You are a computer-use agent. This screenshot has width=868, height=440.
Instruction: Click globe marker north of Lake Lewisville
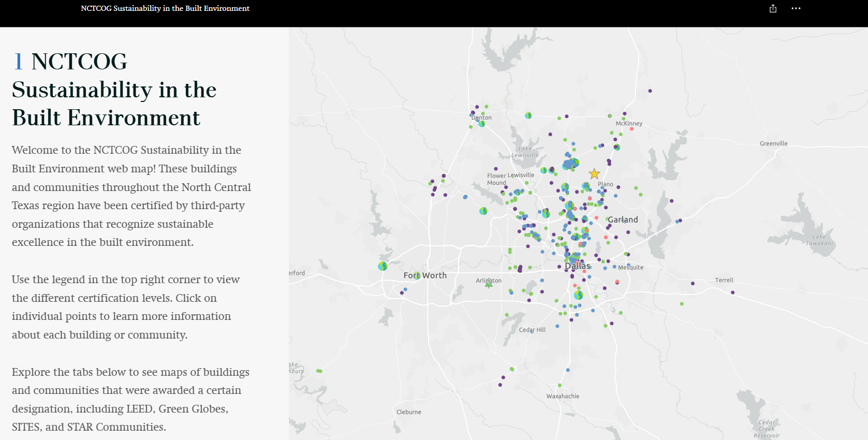point(528,115)
